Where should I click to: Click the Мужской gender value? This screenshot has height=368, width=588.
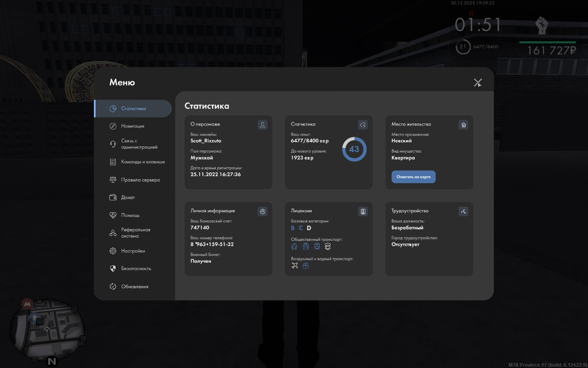[202, 158]
